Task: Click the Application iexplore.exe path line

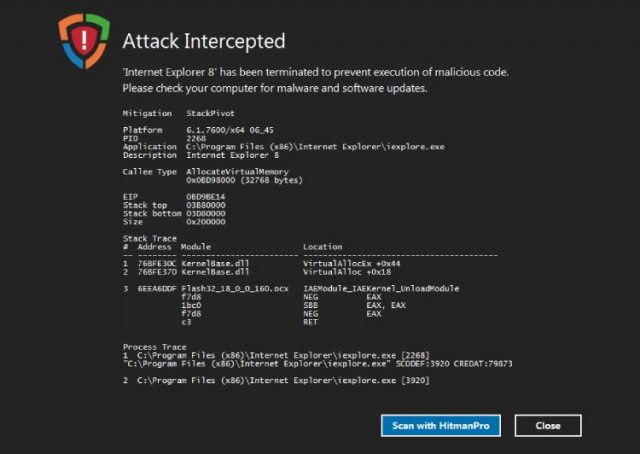Action: [x=284, y=147]
